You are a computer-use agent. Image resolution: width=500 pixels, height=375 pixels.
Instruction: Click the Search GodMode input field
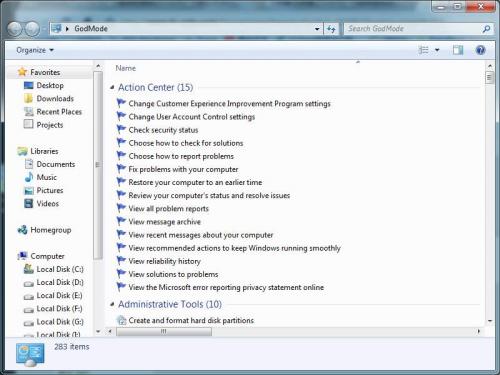click(413, 29)
